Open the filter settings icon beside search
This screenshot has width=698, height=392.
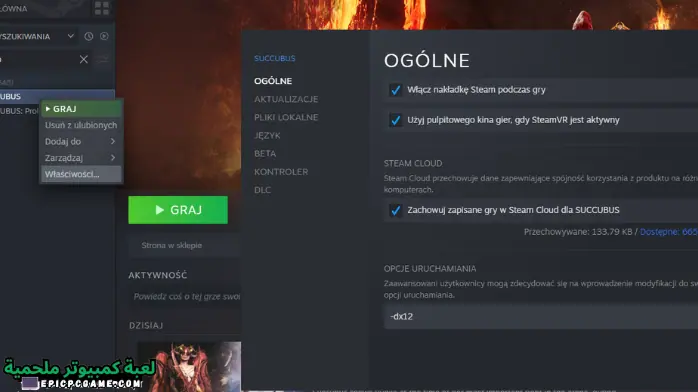103,59
